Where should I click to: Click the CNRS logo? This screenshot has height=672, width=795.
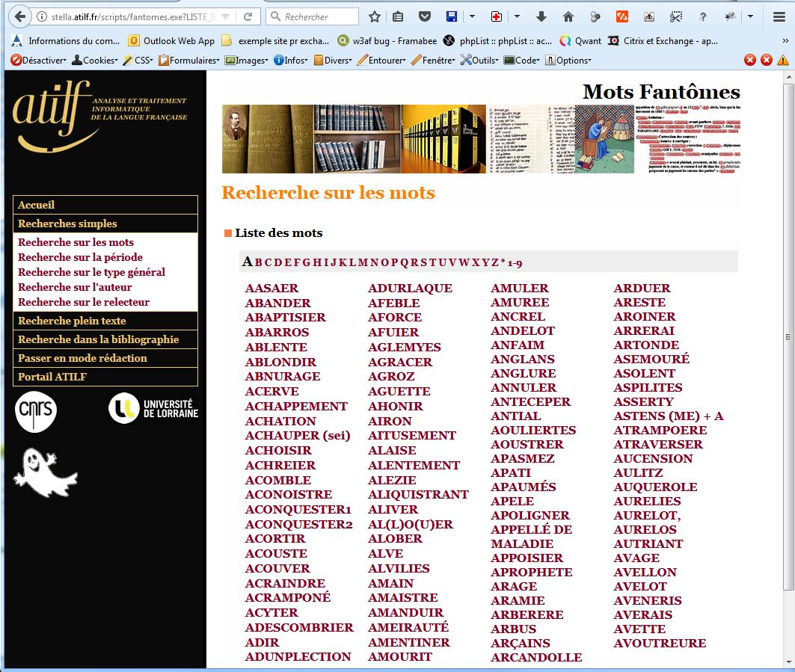[x=35, y=411]
